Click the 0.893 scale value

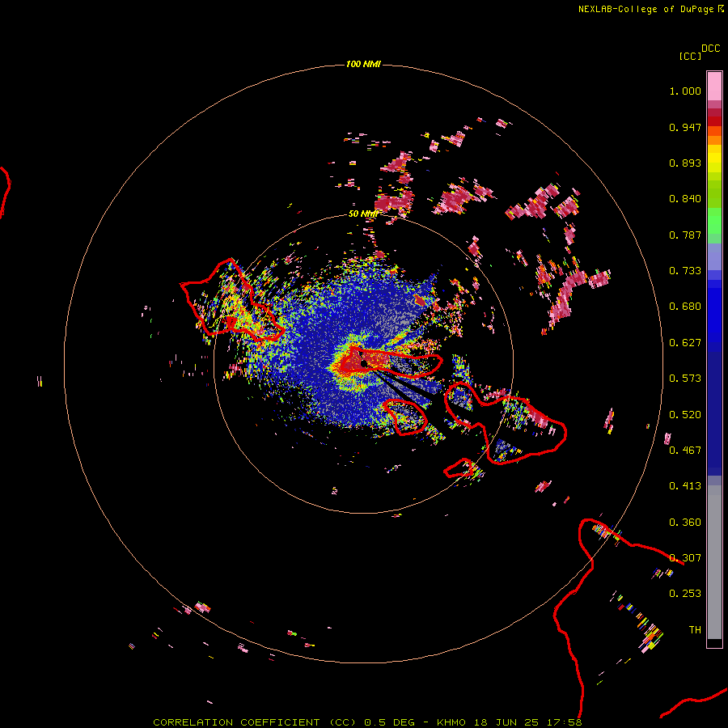pyautogui.click(x=685, y=163)
